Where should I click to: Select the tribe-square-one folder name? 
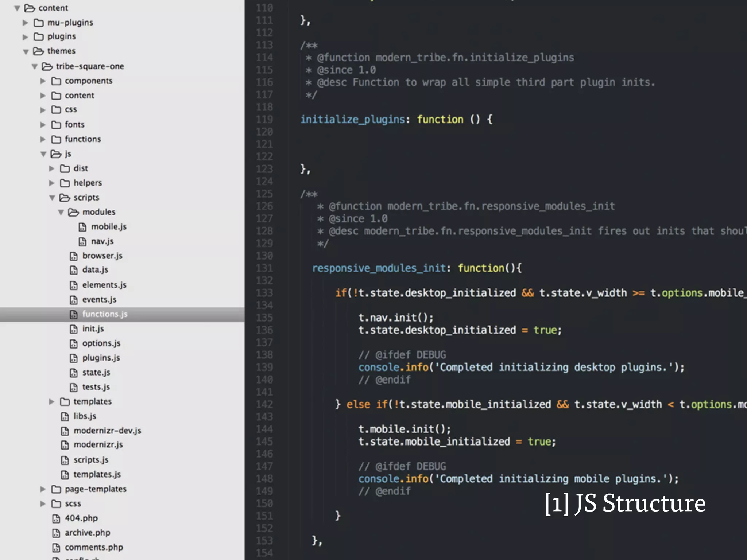[x=90, y=66]
